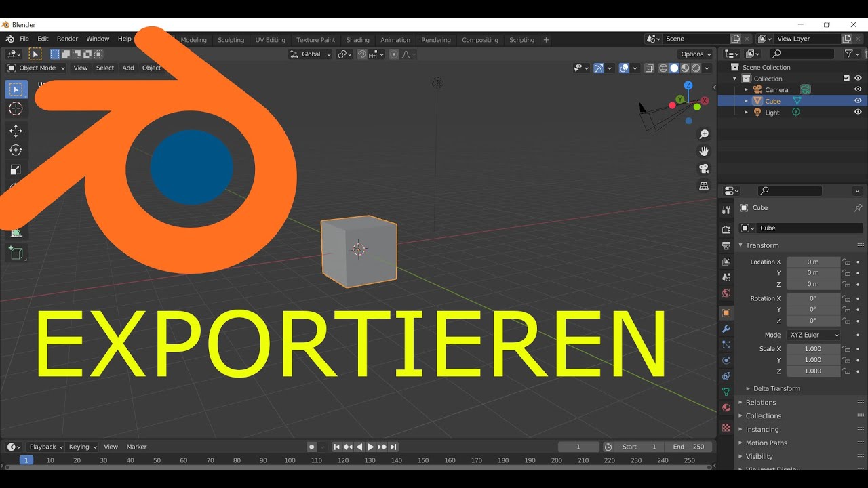Switch to rendered viewport shading
Image resolution: width=868 pixels, height=488 pixels.
pyautogui.click(x=696, y=68)
